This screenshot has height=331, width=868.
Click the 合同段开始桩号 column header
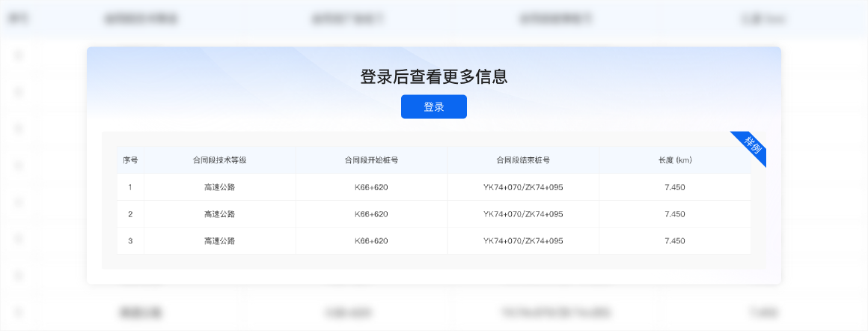point(371,160)
